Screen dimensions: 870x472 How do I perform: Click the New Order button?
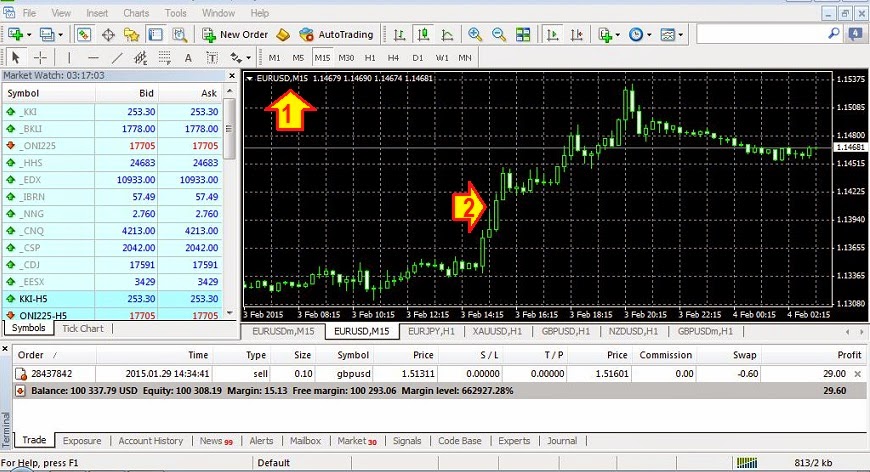point(234,34)
